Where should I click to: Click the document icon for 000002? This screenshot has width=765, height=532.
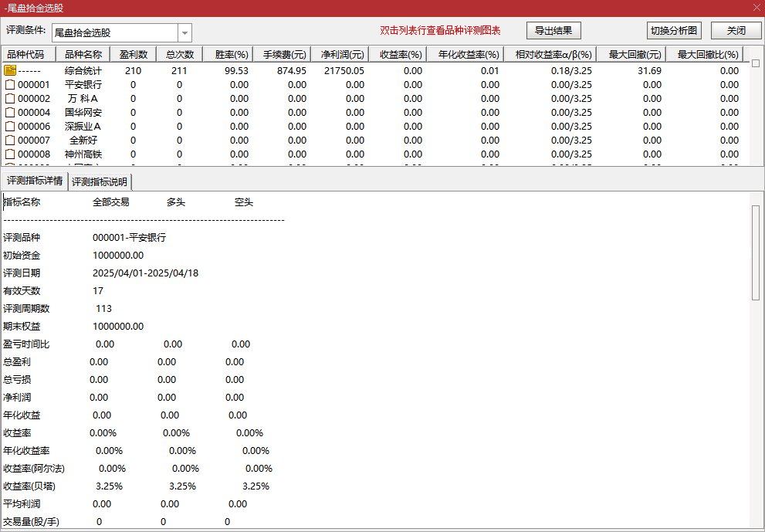[10, 99]
